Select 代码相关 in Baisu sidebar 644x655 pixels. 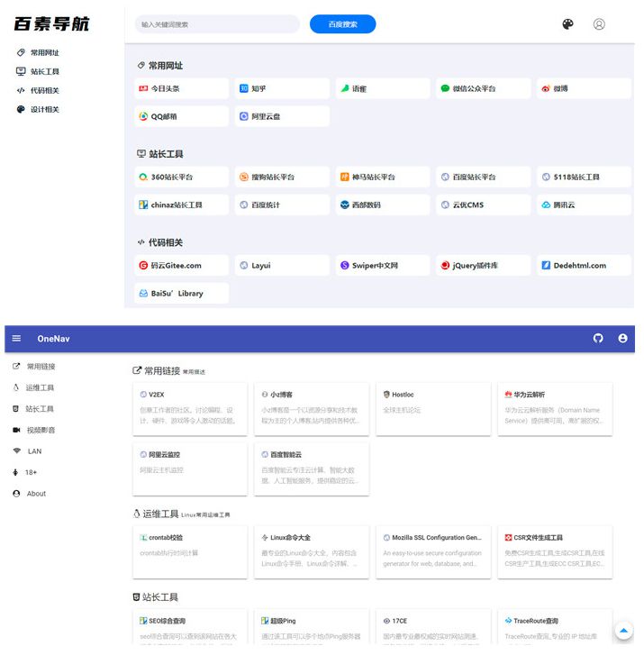pos(44,90)
